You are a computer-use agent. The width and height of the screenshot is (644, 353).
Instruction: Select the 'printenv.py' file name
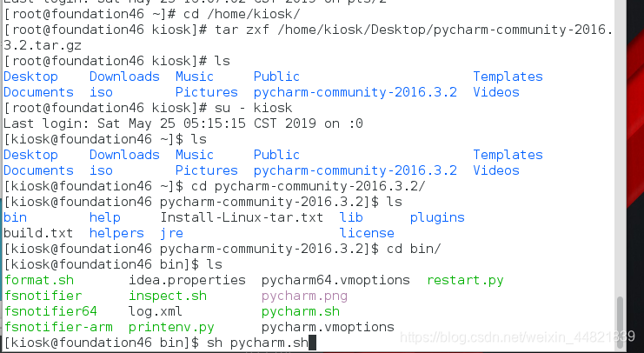[x=171, y=327]
